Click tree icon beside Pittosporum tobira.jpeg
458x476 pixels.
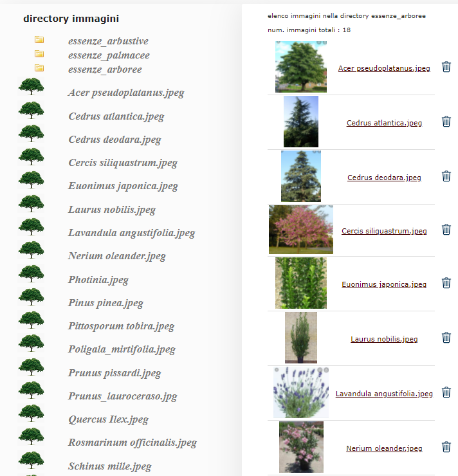[31, 320]
